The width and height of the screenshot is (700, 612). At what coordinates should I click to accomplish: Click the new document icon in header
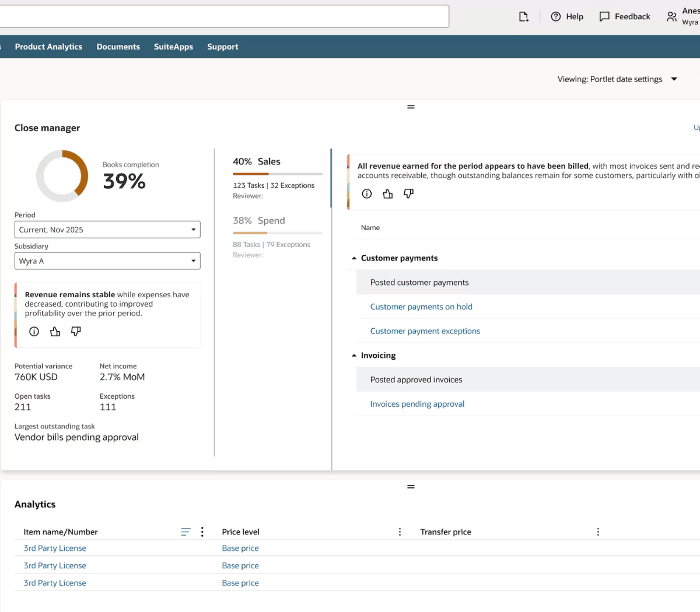(523, 17)
